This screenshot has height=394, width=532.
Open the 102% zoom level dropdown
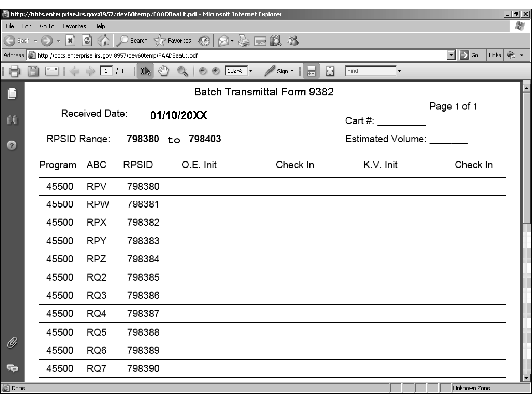(251, 71)
